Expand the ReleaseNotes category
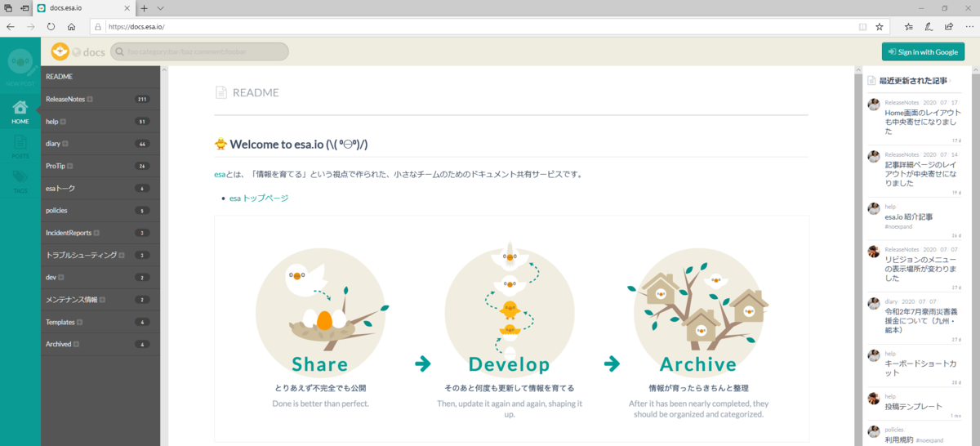Viewport: 980px width, 446px height. [90, 99]
